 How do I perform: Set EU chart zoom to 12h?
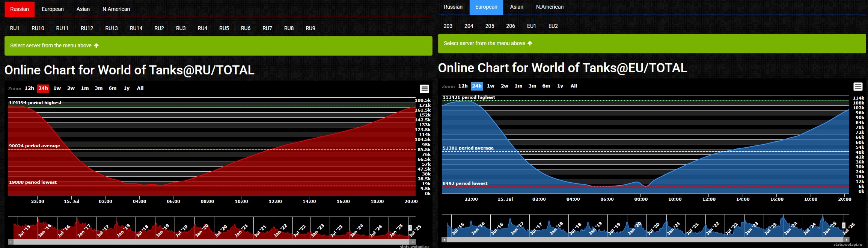tap(463, 86)
